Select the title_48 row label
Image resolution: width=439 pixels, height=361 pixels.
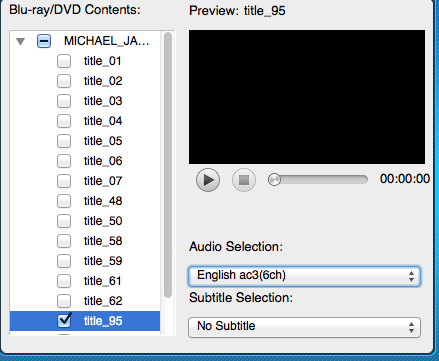pos(103,201)
